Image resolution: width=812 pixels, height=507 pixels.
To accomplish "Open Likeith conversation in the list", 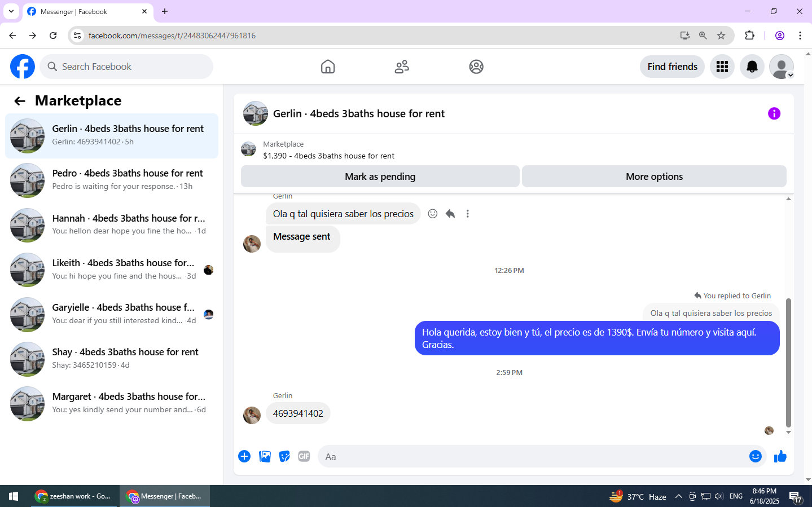I will 112,270.
